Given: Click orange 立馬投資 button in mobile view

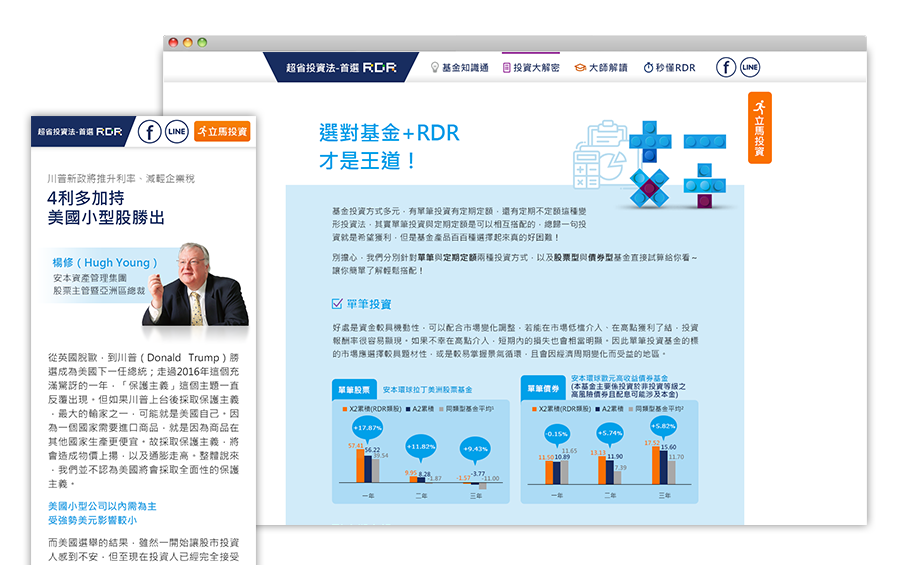Looking at the screenshot, I should [222, 131].
